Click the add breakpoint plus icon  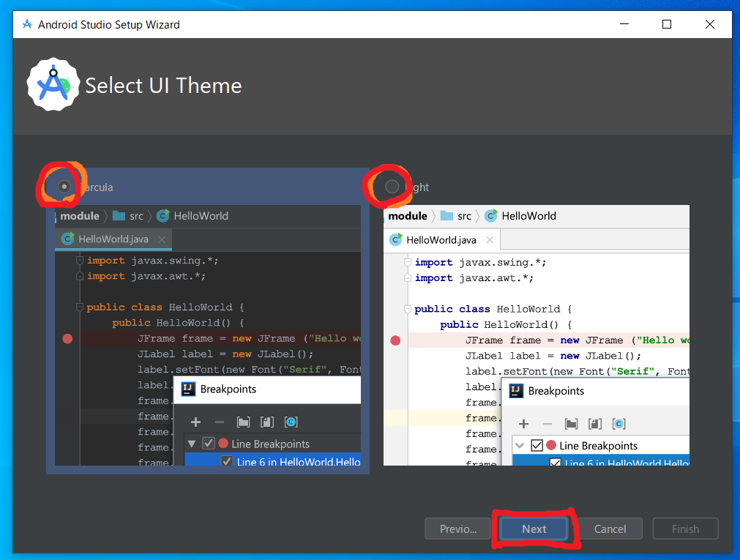[x=196, y=422]
